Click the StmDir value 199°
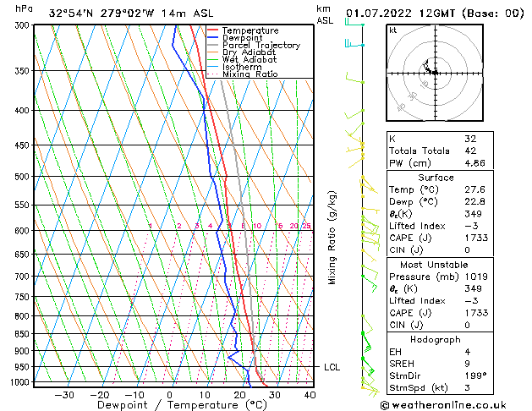This screenshot has width=532, height=411. coord(474,376)
